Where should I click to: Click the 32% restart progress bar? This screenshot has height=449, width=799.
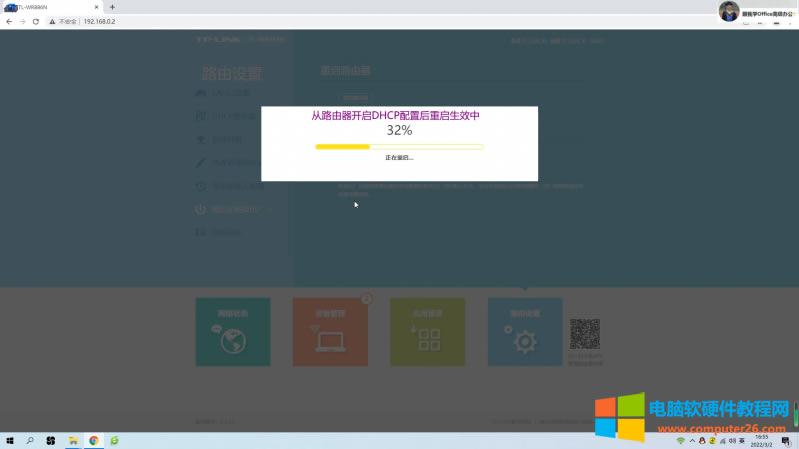[x=399, y=147]
